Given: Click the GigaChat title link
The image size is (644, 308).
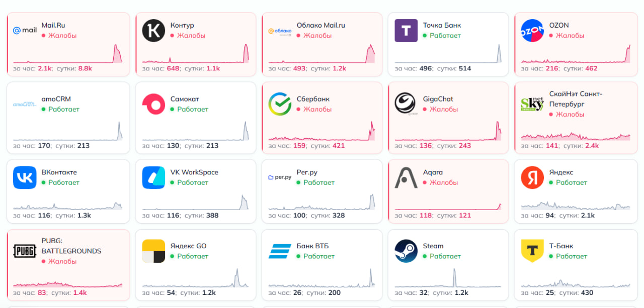Looking at the screenshot, I should pyautogui.click(x=438, y=99).
